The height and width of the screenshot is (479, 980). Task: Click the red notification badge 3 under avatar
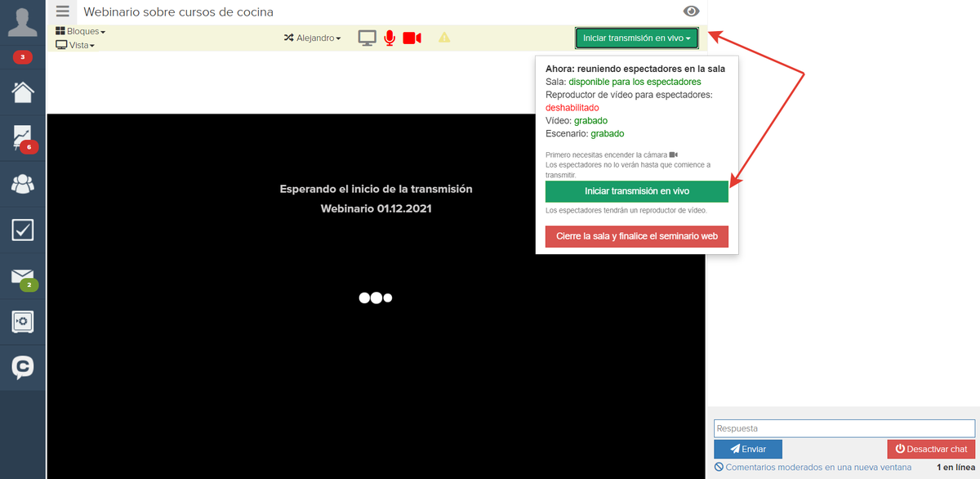point(23,57)
